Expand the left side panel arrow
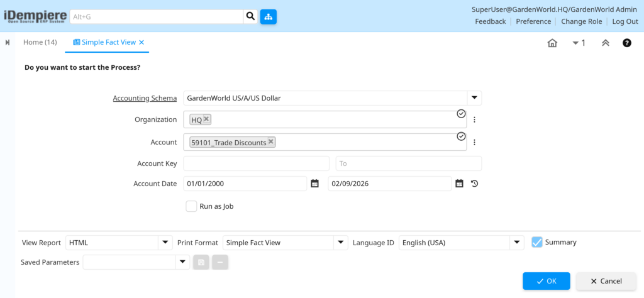 tap(8, 42)
